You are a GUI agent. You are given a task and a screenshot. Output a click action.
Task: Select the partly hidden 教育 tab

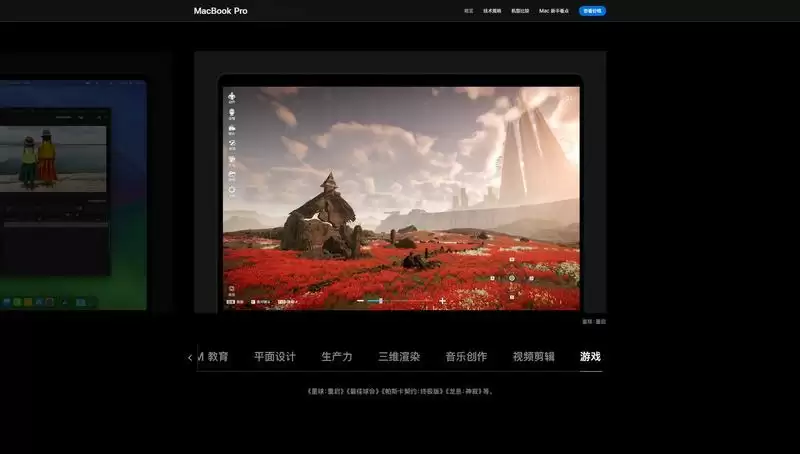point(213,357)
